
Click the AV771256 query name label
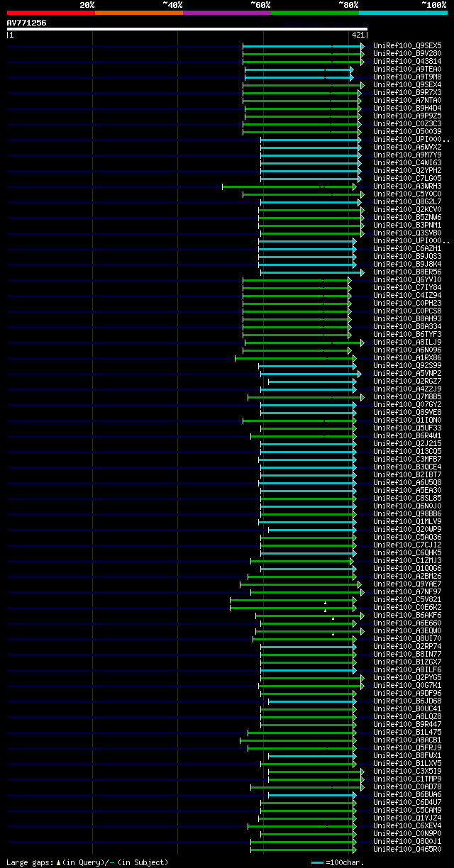[x=27, y=23]
